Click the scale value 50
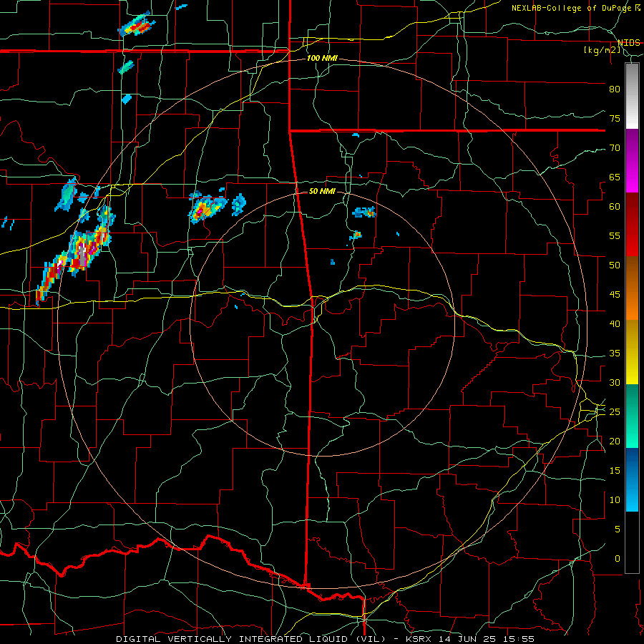 pos(615,265)
